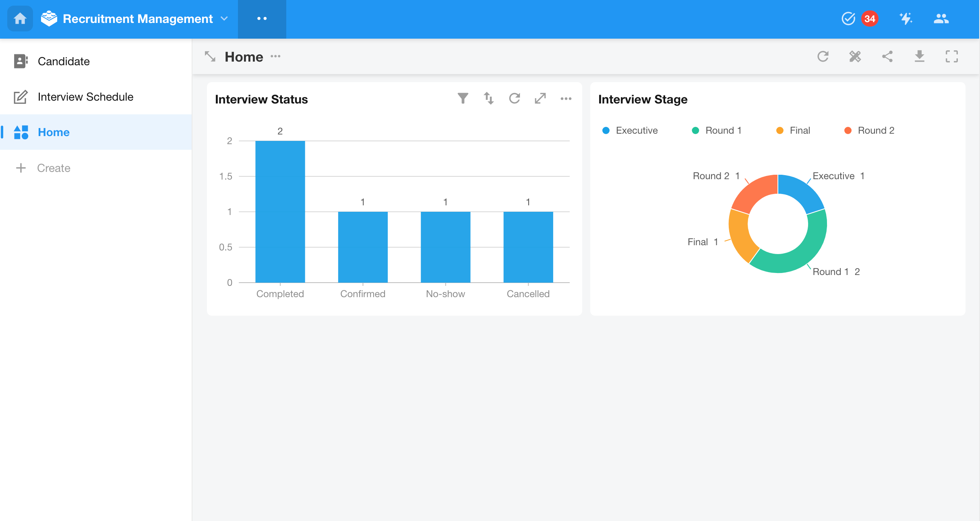Download the Home dashboard
This screenshot has height=521, width=980.
[920, 56]
